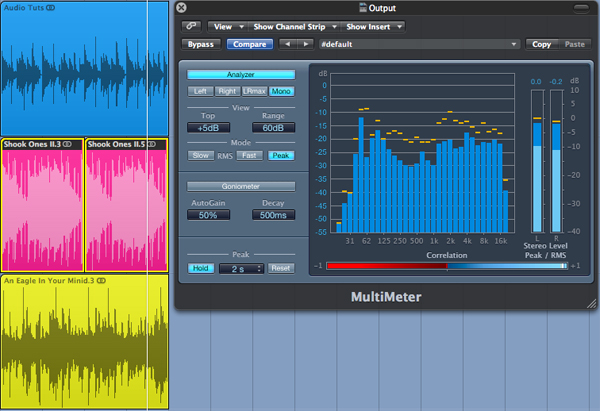
Task: Open the View dropdown menu
Action: 228,27
